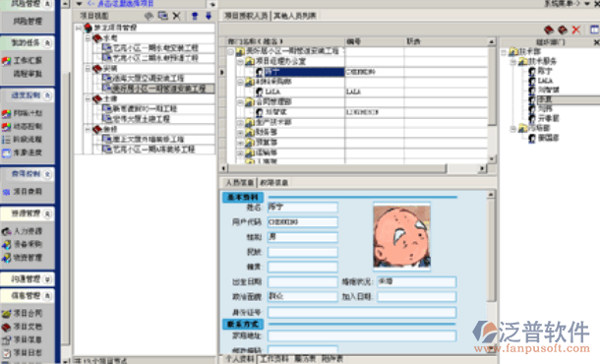Click the red X icon in personnel toolbar
Viewport: 600px width, 364px height.
point(575,30)
